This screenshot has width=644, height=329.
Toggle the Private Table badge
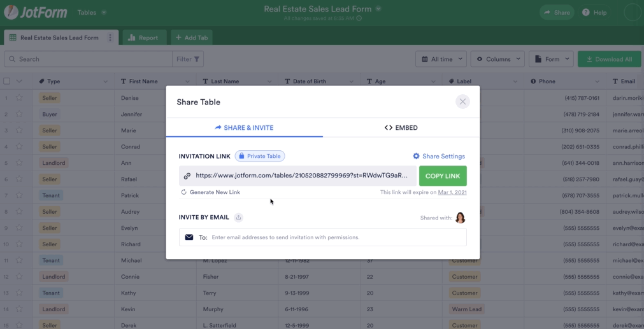(260, 156)
